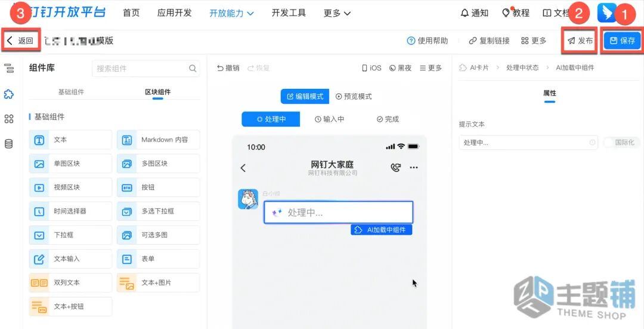
Task: Click the 搜索组件 search field
Action: 146,69
